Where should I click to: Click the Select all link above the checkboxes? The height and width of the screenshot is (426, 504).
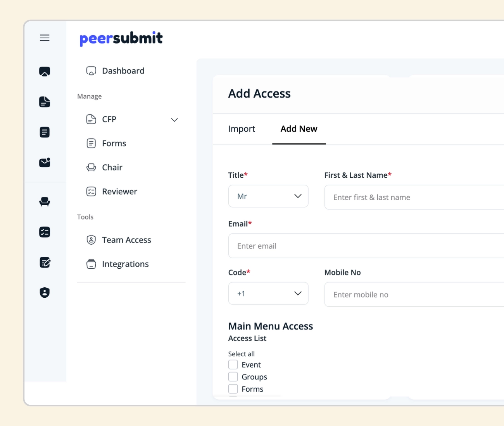241,354
